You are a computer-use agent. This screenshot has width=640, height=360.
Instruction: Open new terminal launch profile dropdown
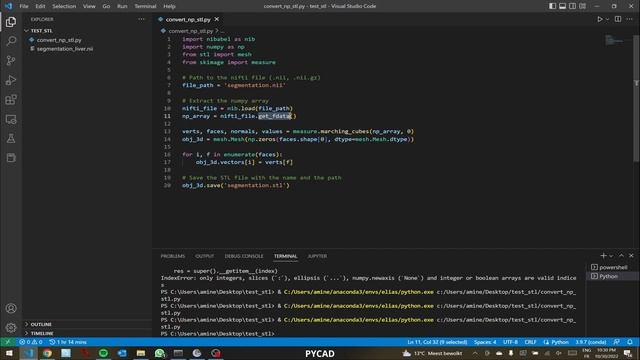pyautogui.click(x=611, y=256)
